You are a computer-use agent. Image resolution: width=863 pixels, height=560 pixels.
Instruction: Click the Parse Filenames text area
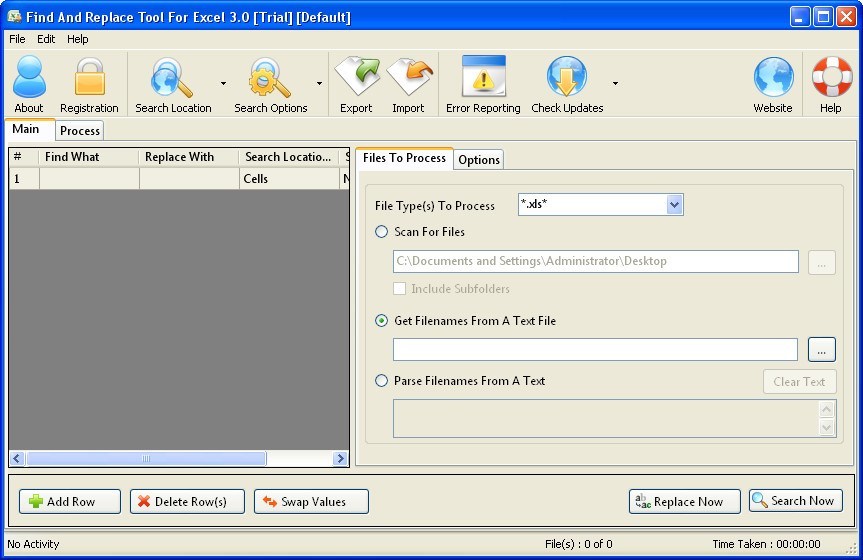(x=605, y=418)
